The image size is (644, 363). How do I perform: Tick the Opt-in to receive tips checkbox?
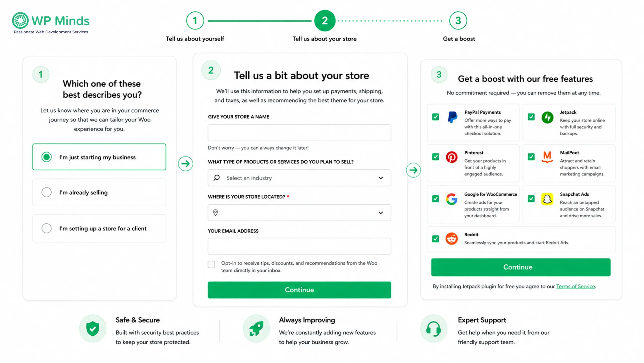pyautogui.click(x=211, y=264)
